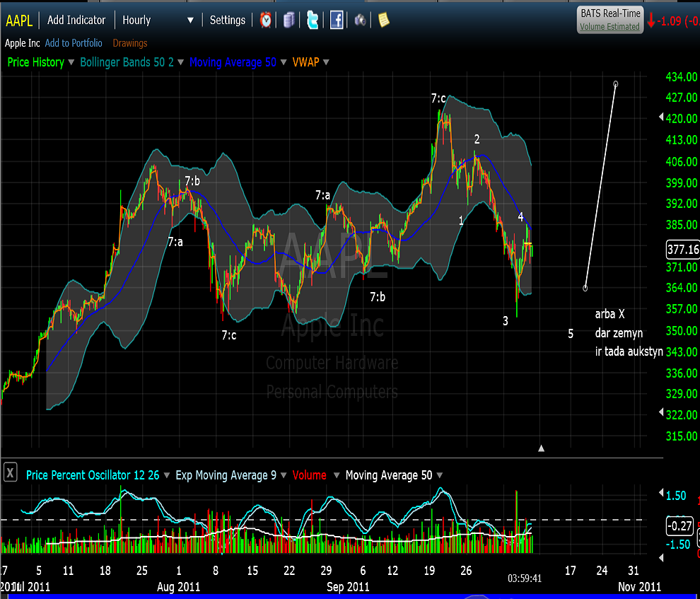Click the triangle marker beside 1.50 oscillator value

point(661,493)
